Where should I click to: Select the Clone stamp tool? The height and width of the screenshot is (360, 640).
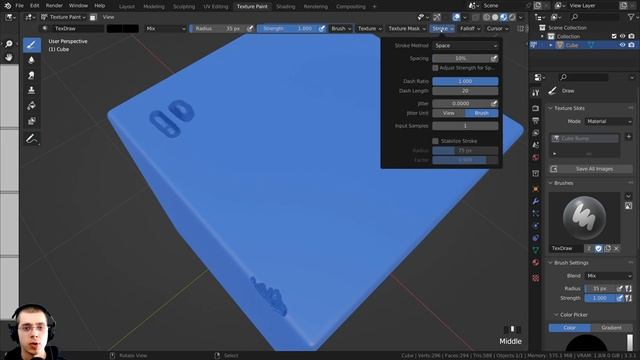pos(31,90)
